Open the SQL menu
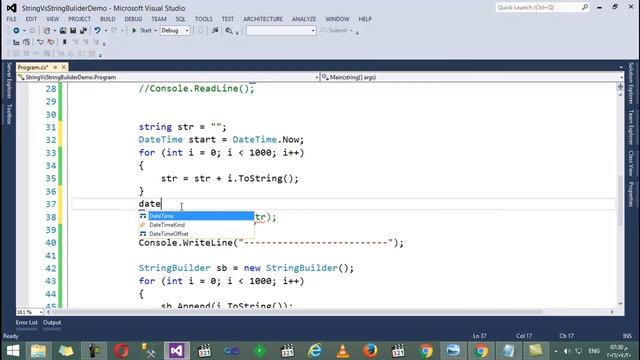Image resolution: width=640 pixels, height=360 pixels. pos(180,19)
